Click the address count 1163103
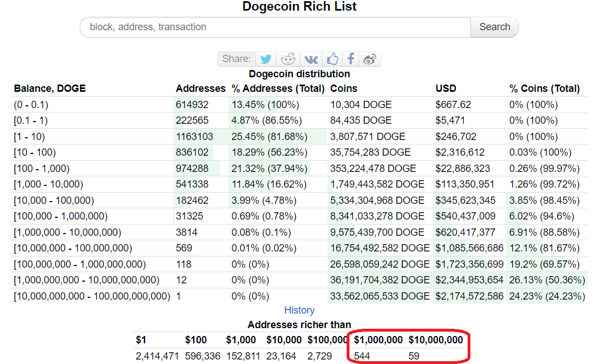This screenshot has width=597, height=364. point(194,136)
